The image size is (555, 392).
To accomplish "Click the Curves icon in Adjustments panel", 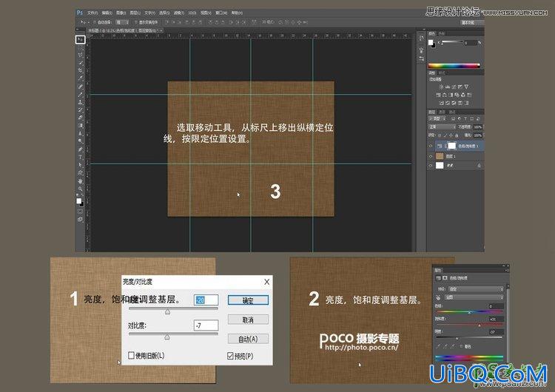I will click(454, 87).
